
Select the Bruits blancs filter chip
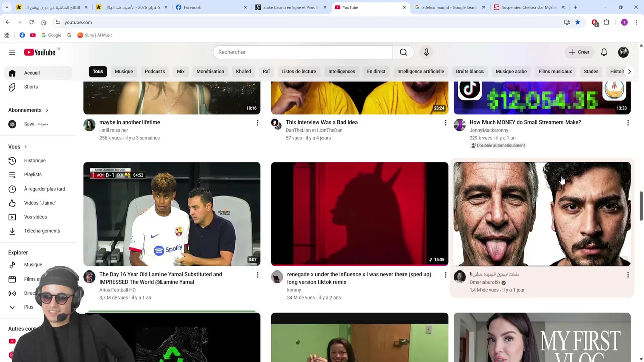pos(469,71)
